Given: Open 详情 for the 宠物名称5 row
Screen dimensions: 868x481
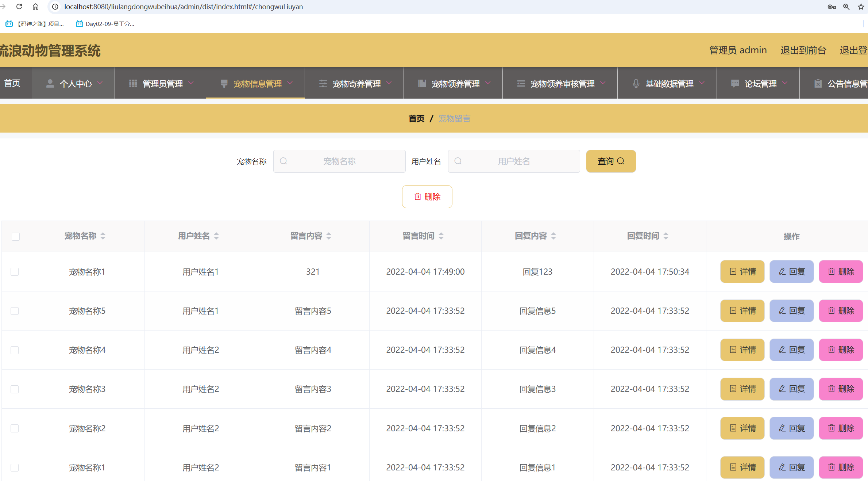Looking at the screenshot, I should pos(742,311).
